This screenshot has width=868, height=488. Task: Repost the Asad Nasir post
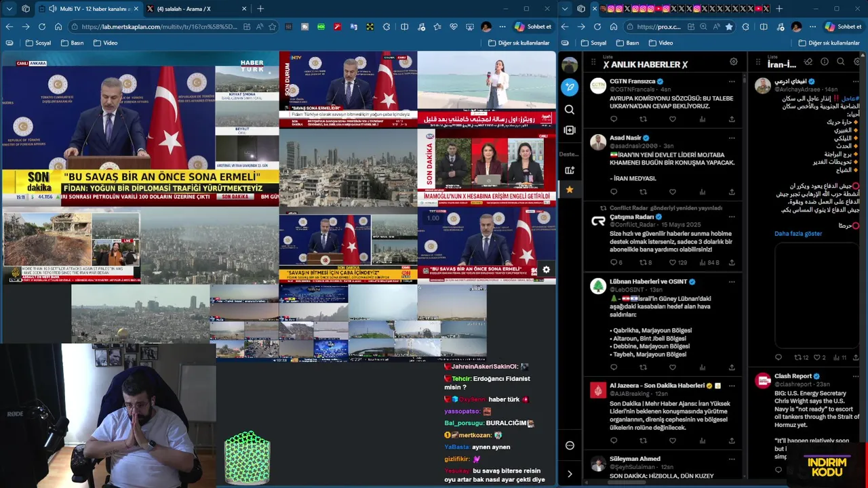point(643,192)
